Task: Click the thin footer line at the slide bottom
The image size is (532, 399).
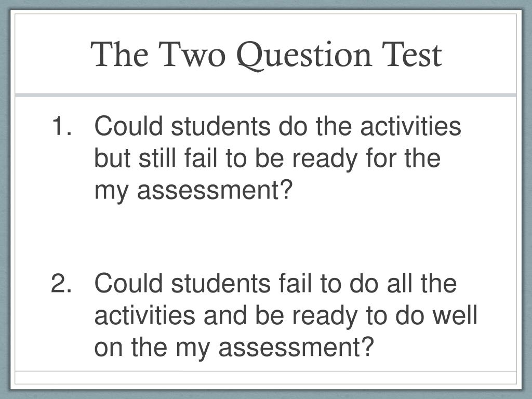Action: (x=265, y=371)
